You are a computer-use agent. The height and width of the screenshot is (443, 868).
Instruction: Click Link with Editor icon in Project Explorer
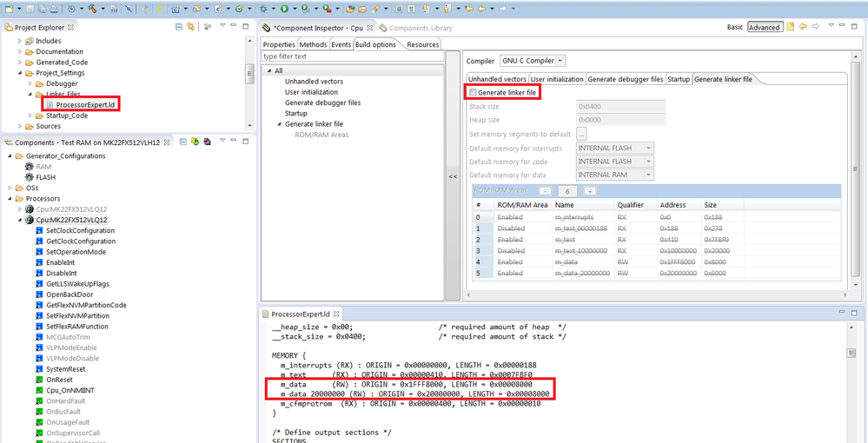pos(190,27)
